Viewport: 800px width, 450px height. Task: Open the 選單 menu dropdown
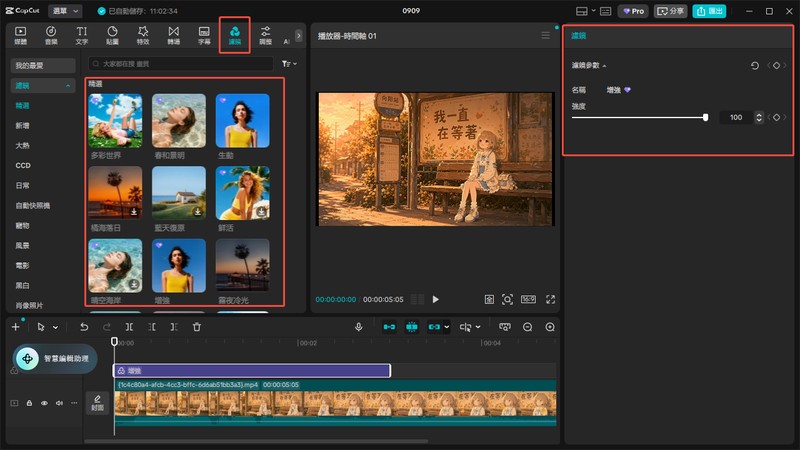pos(65,11)
